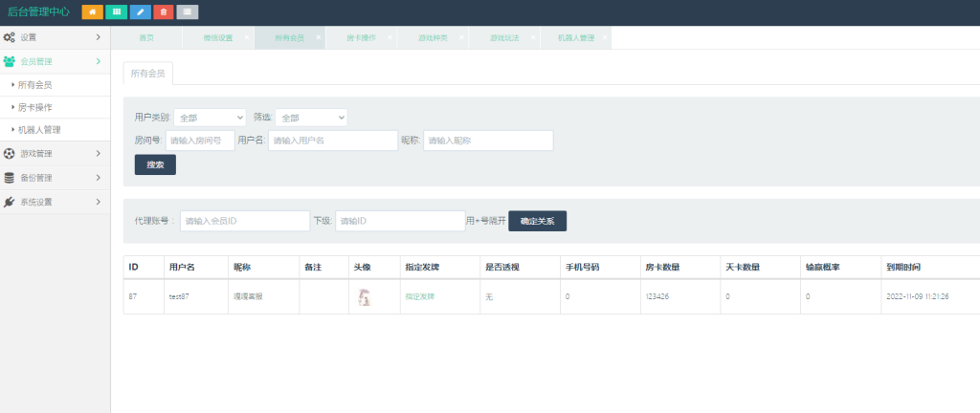Image resolution: width=980 pixels, height=413 pixels.
Task: Focus the 下级 ID input field
Action: 400,221
